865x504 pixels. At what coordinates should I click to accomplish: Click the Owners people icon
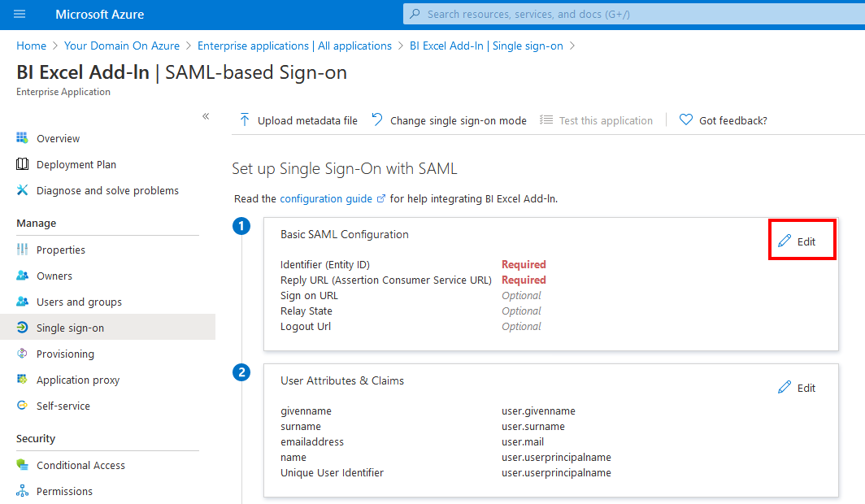22,275
